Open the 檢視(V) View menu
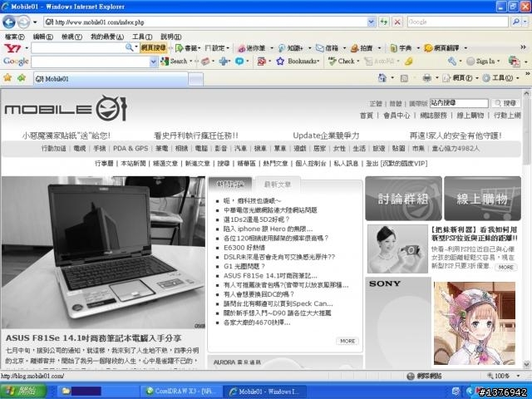Image resolution: width=532 pixels, height=399 pixels. [x=71, y=37]
